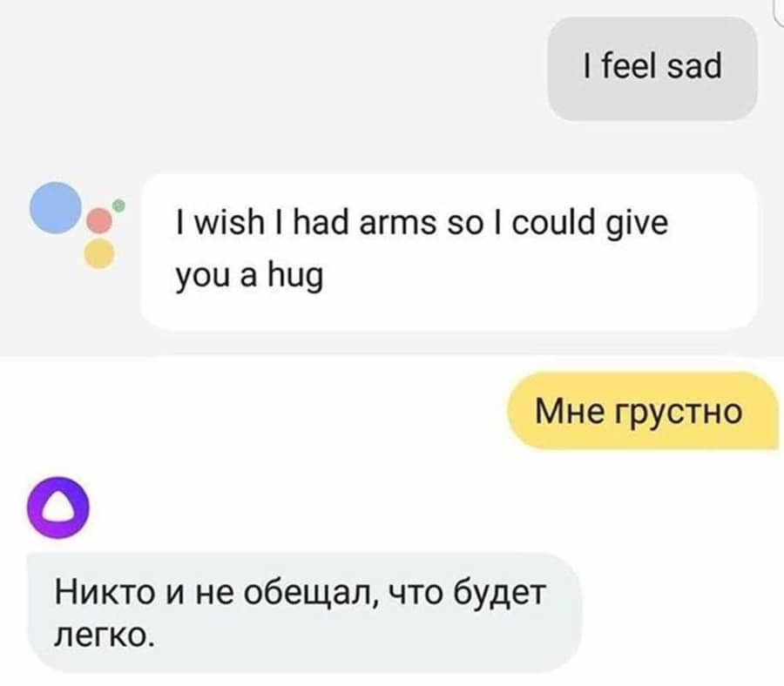Click the red dot in Assistant logo

[99, 221]
